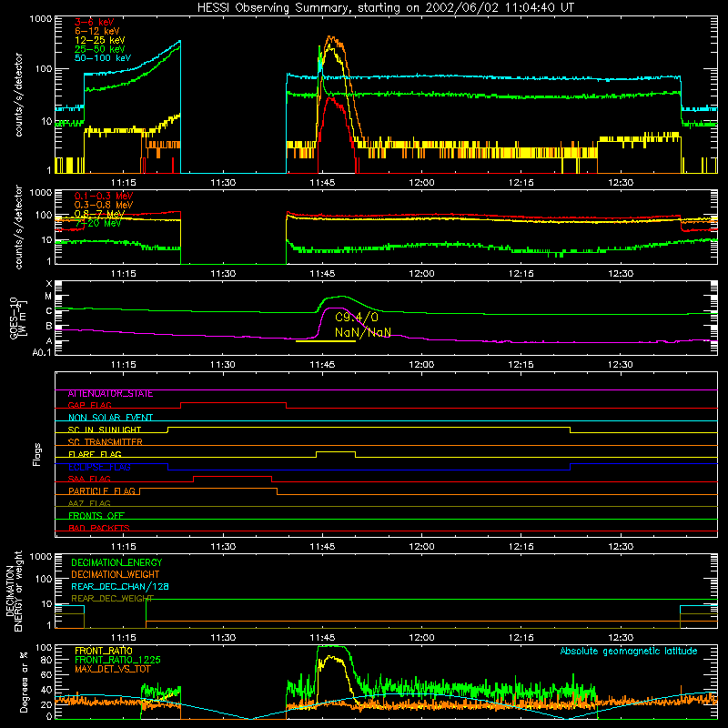Click the 0.8-7 MeV legend label
Image resolution: width=728 pixels, height=728 pixels.
[x=99, y=214]
